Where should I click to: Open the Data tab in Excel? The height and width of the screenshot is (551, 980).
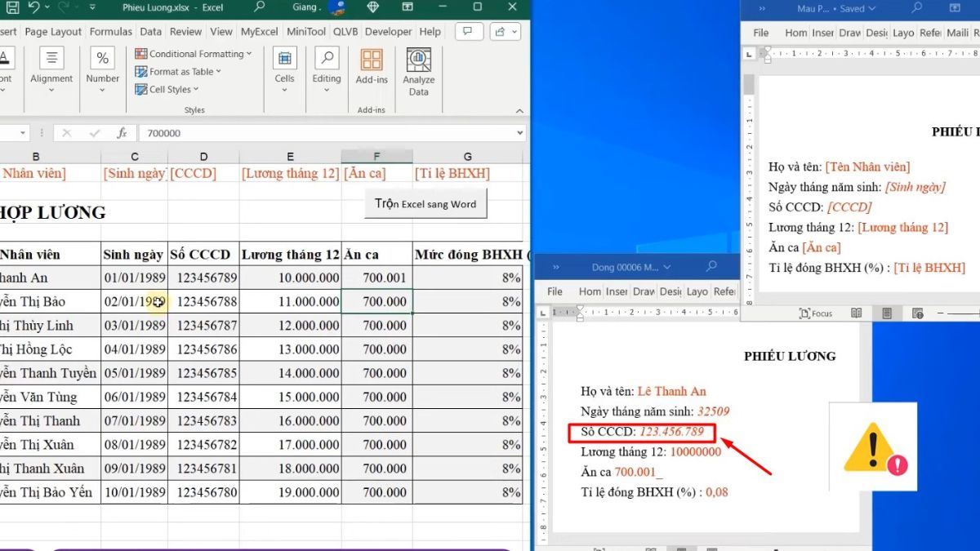(x=150, y=32)
